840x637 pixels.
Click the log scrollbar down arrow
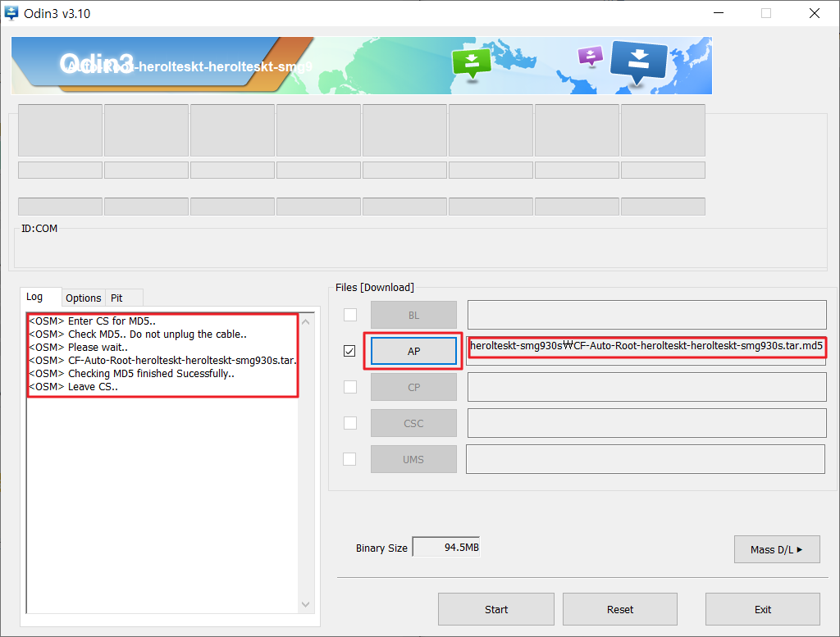point(306,604)
